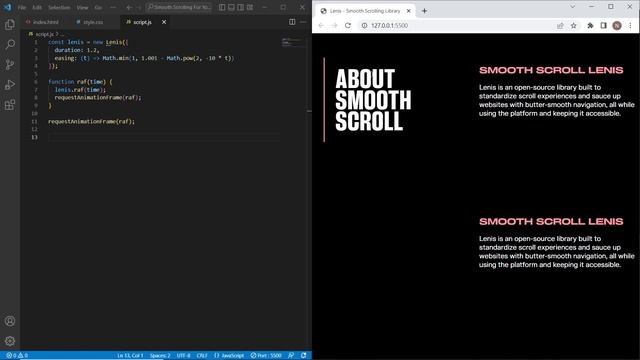The width and height of the screenshot is (640, 360).
Task: Toggle primary side bar layout icon
Action: pyautogui.click(x=222, y=7)
